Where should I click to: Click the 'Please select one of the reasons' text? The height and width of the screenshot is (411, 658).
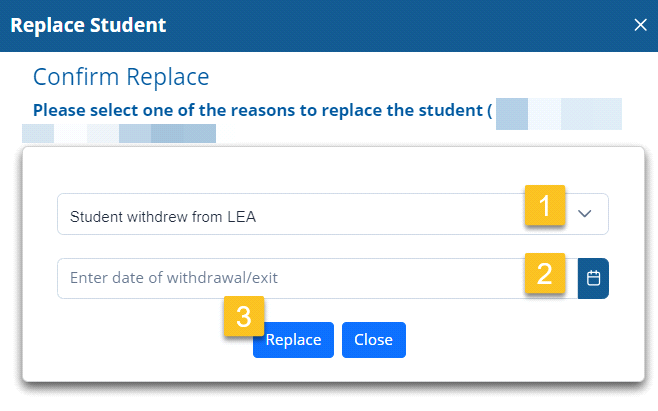tap(260, 109)
